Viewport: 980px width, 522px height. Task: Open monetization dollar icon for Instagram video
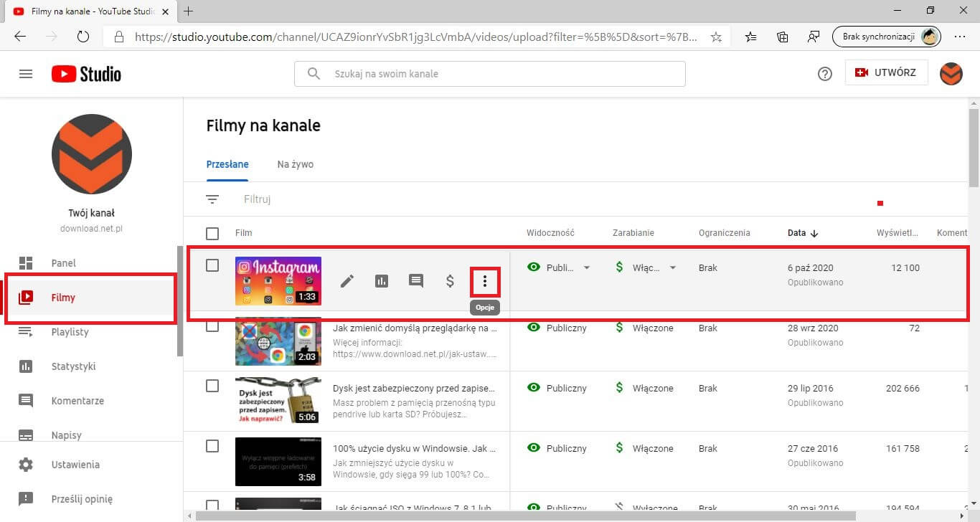(x=451, y=281)
